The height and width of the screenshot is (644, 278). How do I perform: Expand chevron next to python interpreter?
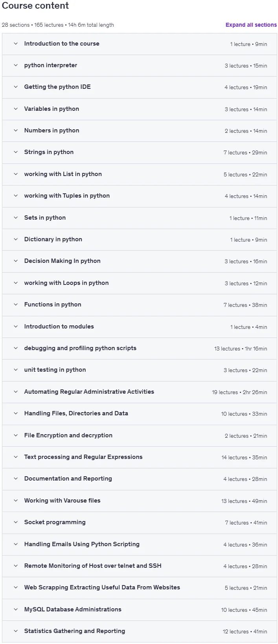(x=16, y=65)
